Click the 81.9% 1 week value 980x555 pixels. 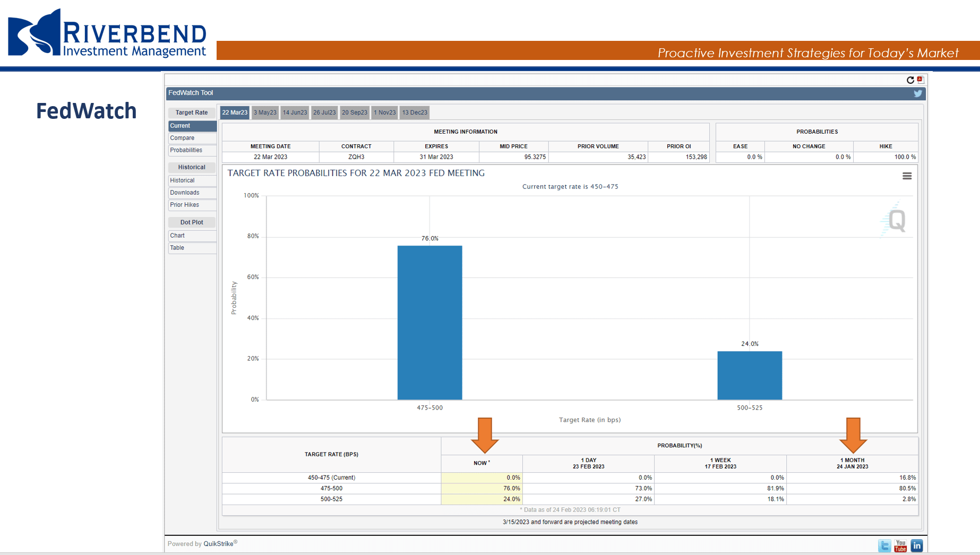click(x=776, y=488)
